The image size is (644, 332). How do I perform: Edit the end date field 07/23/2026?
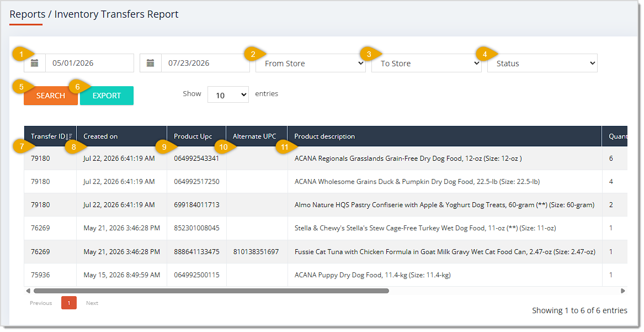click(205, 64)
